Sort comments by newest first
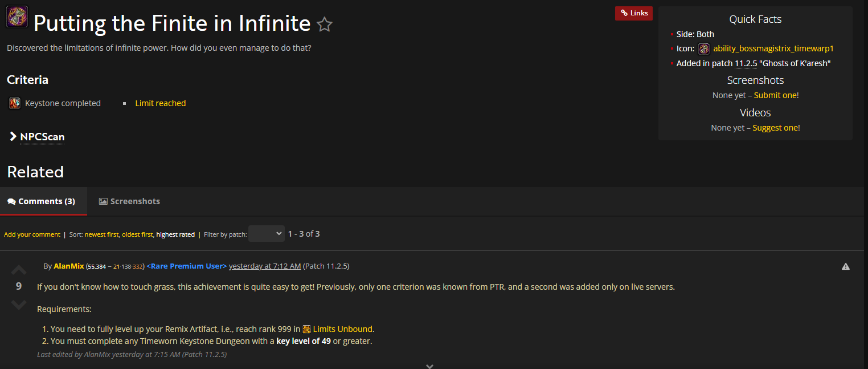Screen dimensions: 868x369 [x=101, y=234]
